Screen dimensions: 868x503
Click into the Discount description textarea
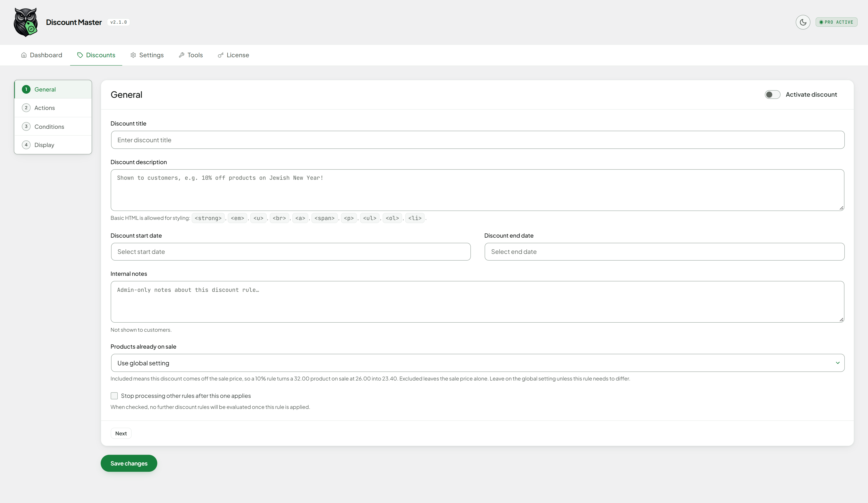tap(477, 190)
